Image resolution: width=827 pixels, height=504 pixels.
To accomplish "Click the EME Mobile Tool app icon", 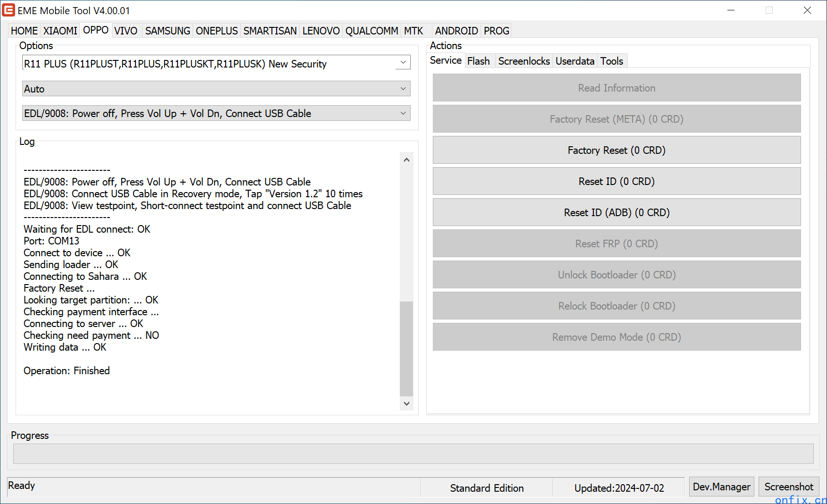I will 8,10.
